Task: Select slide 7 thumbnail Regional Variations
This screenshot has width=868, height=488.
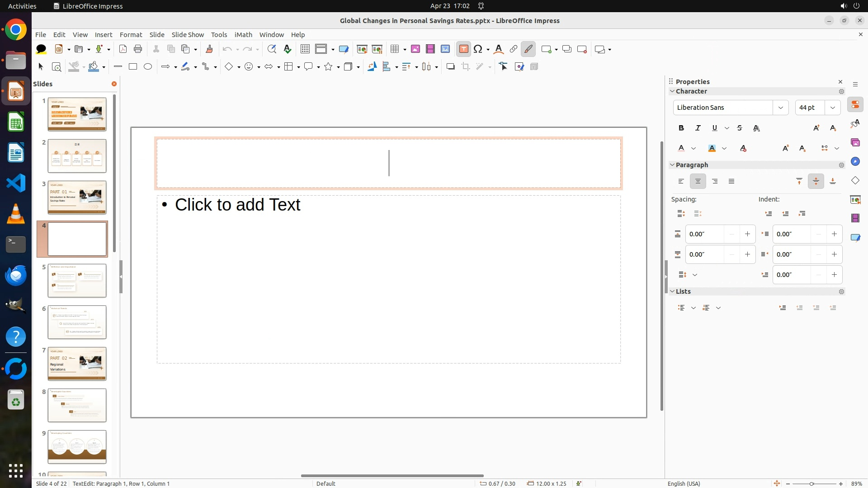Action: click(77, 364)
